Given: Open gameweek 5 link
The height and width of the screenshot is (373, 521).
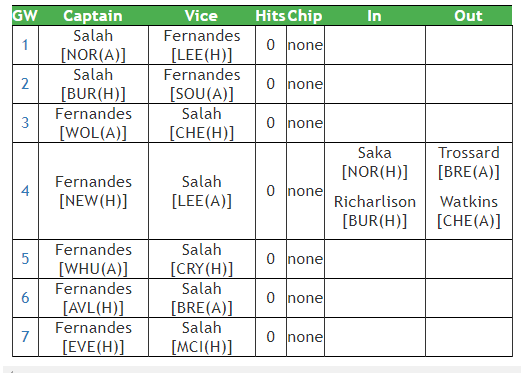Looking at the screenshot, I should tap(25, 259).
